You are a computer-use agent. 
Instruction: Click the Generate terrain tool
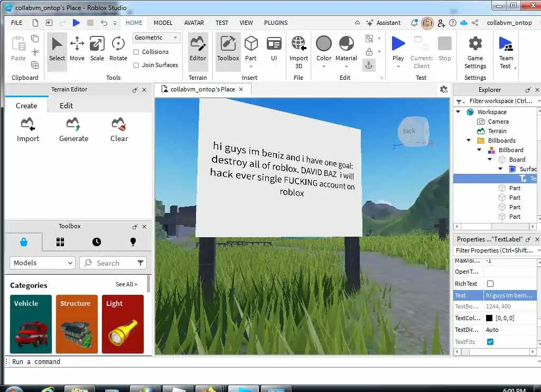pyautogui.click(x=73, y=130)
